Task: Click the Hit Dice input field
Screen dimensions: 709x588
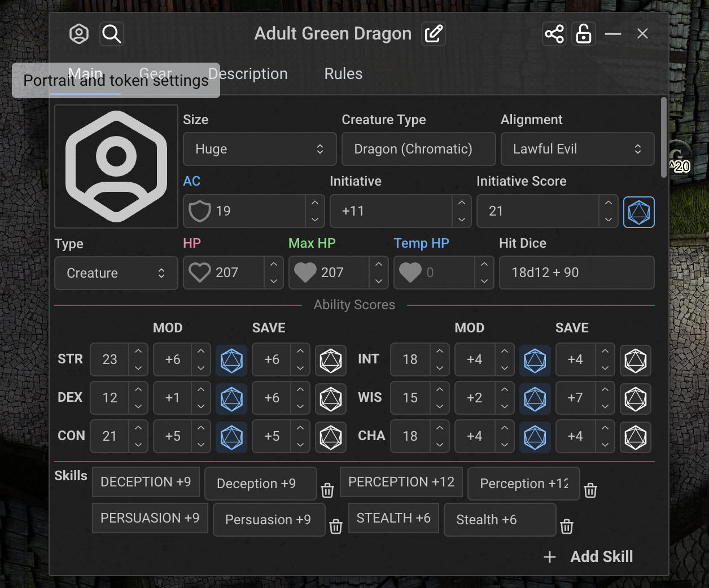Action: coord(576,273)
